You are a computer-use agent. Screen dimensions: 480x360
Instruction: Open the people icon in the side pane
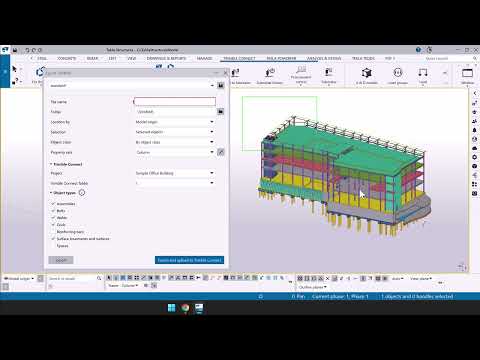point(475,121)
